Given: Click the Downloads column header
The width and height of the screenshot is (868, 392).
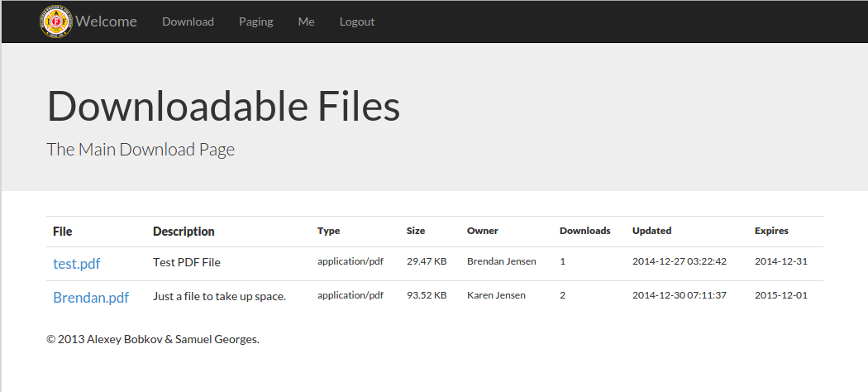Looking at the screenshot, I should point(584,231).
